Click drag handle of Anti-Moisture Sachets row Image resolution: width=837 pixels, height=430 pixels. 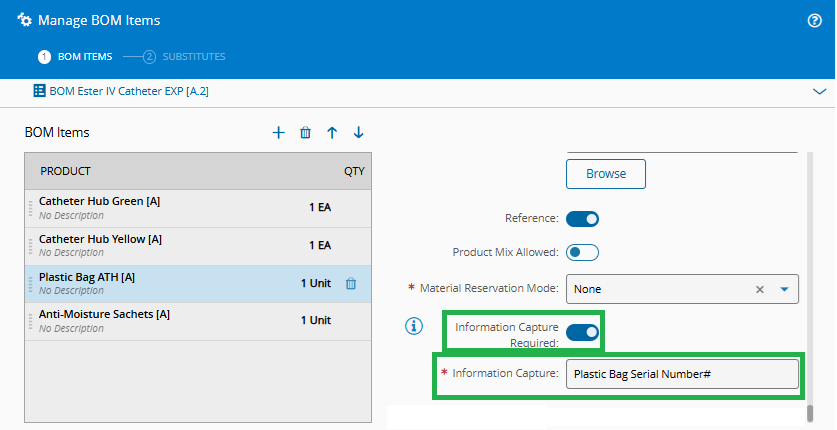[x=30, y=321]
